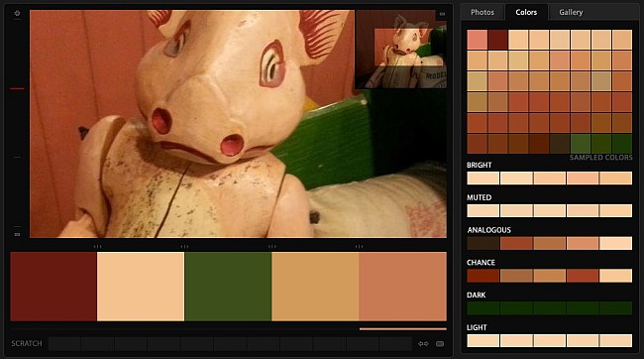
Task: Pick first swatch in the BRIGHT row
Action: tap(483, 179)
